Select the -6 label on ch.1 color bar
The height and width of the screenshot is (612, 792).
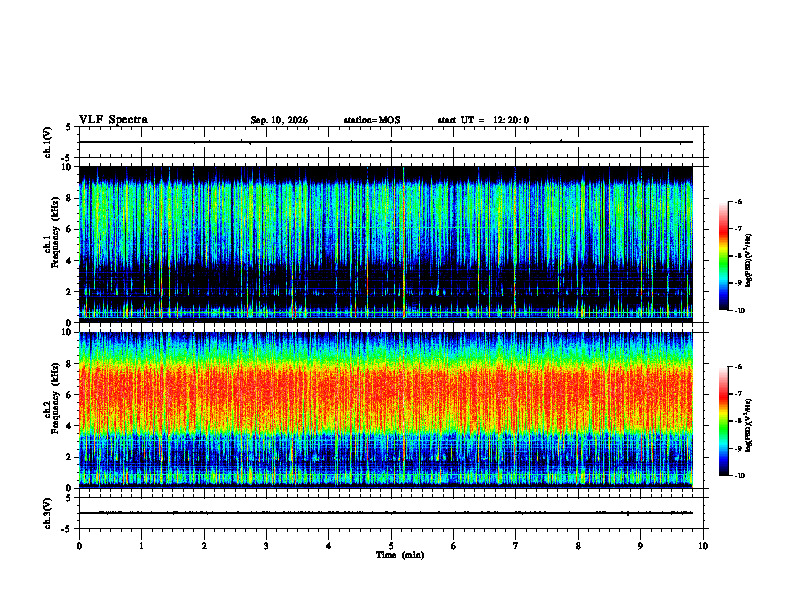click(x=738, y=201)
